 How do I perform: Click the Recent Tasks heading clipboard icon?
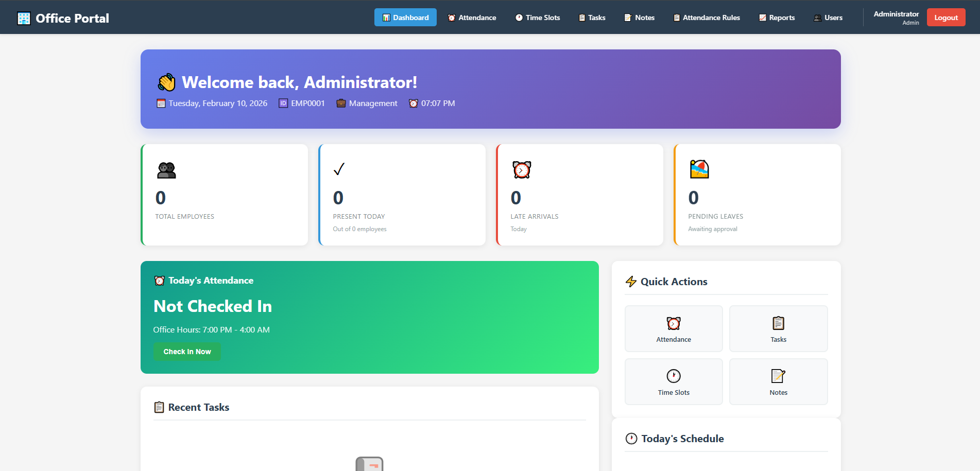coord(159,407)
